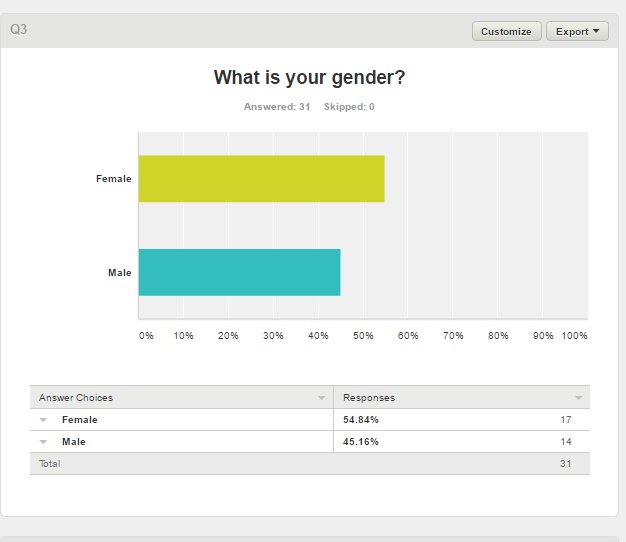Click the Male count of 14
This screenshot has height=542, width=626.
tap(565, 442)
